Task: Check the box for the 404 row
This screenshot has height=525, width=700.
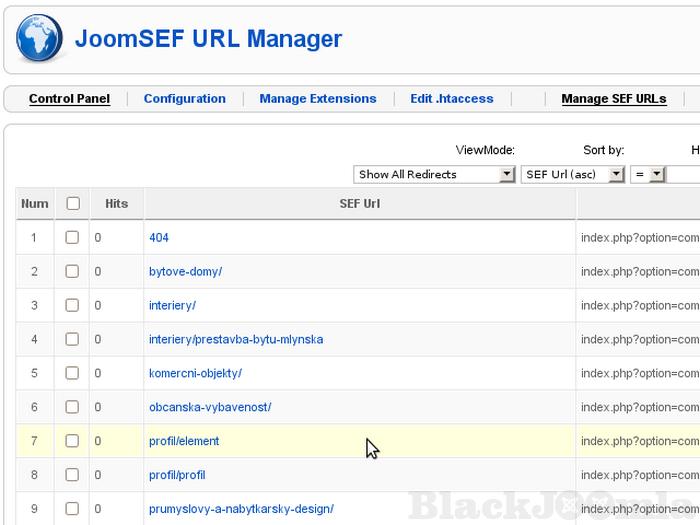Action: tap(72, 238)
